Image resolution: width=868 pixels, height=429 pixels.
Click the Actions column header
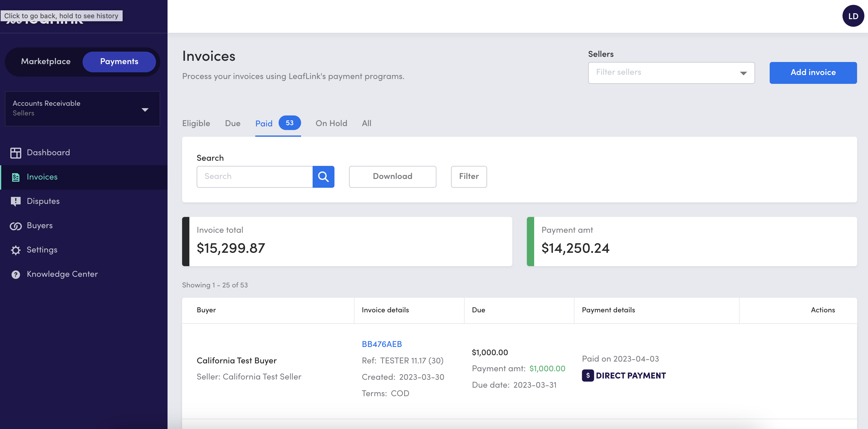tap(822, 310)
